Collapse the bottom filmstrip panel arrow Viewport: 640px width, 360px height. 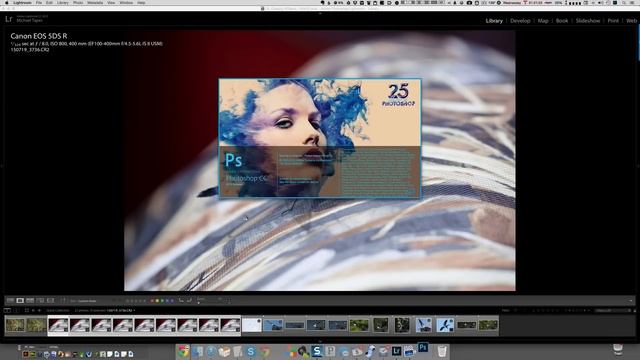coord(320,341)
